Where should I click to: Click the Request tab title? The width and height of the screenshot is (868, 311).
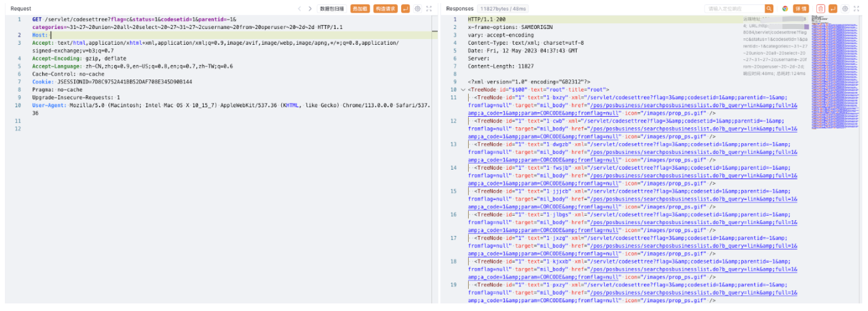(x=21, y=9)
